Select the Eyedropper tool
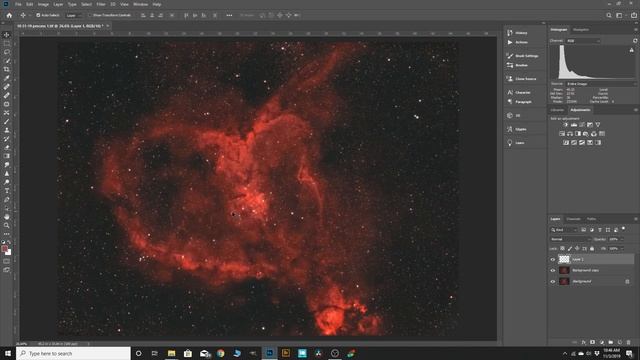This screenshot has width=640, height=360. pos(7,78)
